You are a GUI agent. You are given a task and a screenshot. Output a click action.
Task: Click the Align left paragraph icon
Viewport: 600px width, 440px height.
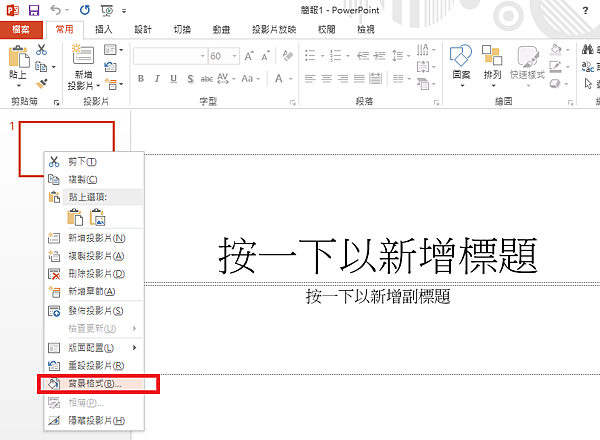[310, 79]
